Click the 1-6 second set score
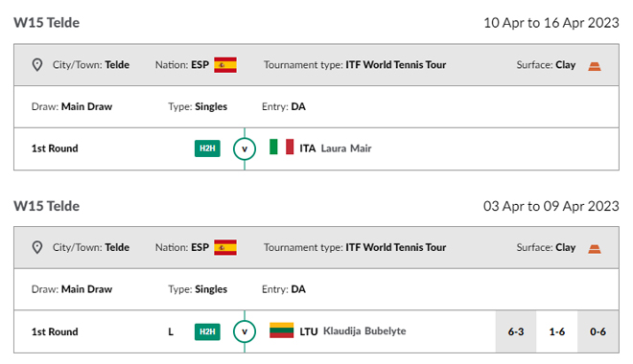This screenshot has height=364, width=633. coord(556,331)
